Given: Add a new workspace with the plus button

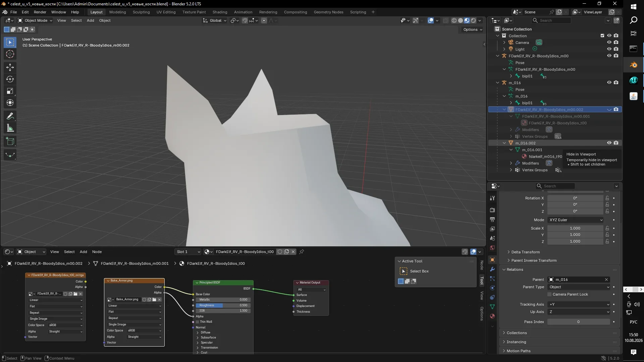Looking at the screenshot, I should (x=373, y=12).
